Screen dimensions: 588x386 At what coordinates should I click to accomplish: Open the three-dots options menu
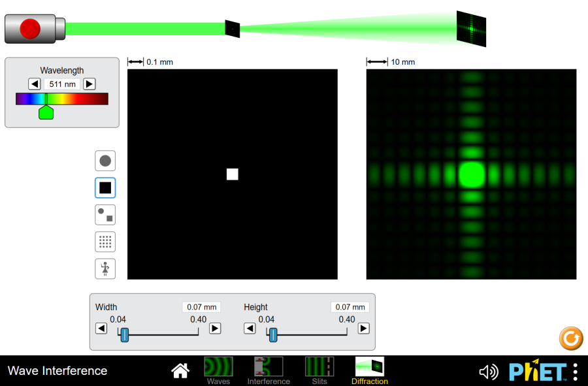575,372
